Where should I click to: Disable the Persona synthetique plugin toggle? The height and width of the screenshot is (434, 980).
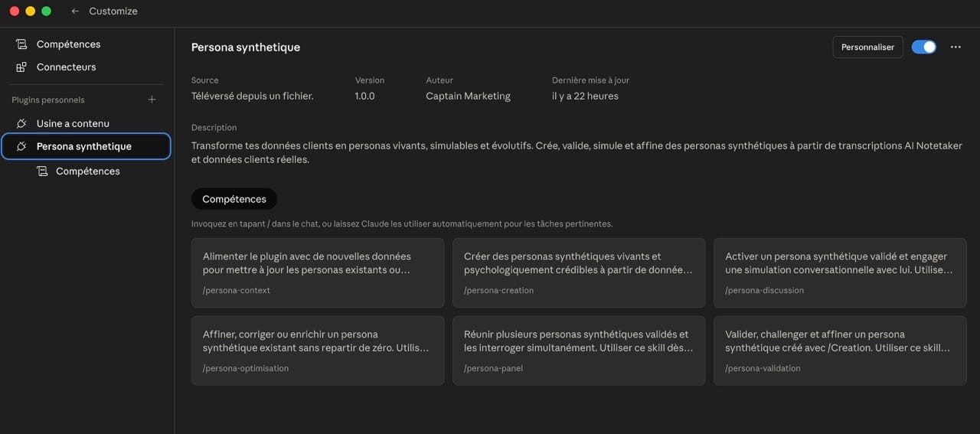923,47
